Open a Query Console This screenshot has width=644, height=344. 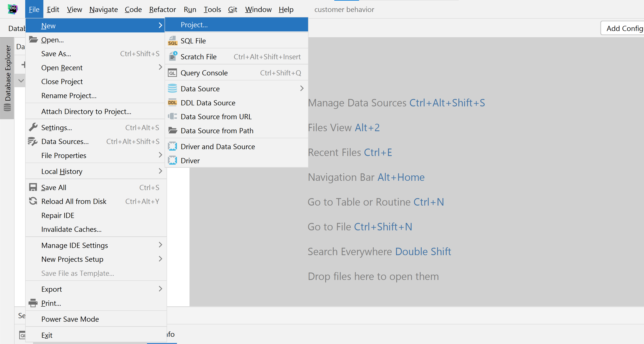point(204,73)
